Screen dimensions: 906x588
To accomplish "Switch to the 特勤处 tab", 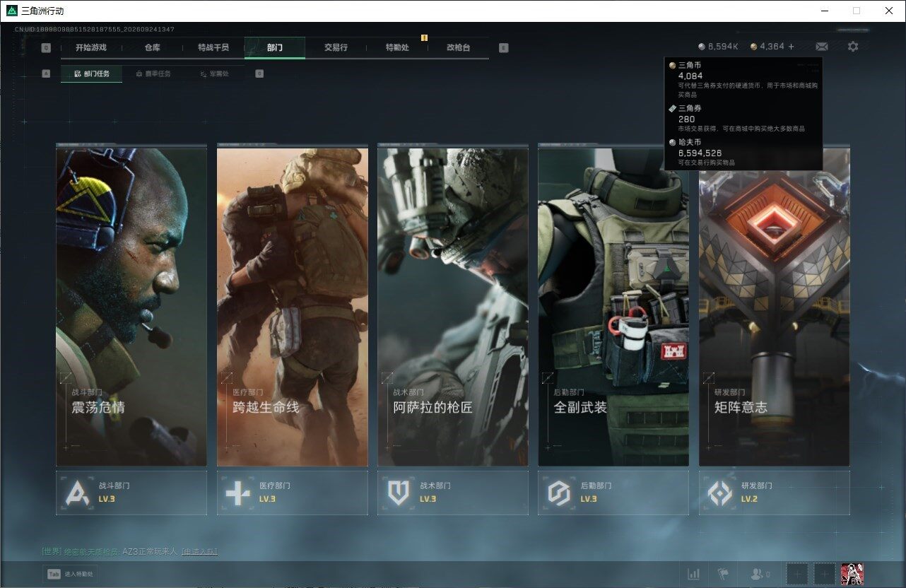I will (397, 48).
